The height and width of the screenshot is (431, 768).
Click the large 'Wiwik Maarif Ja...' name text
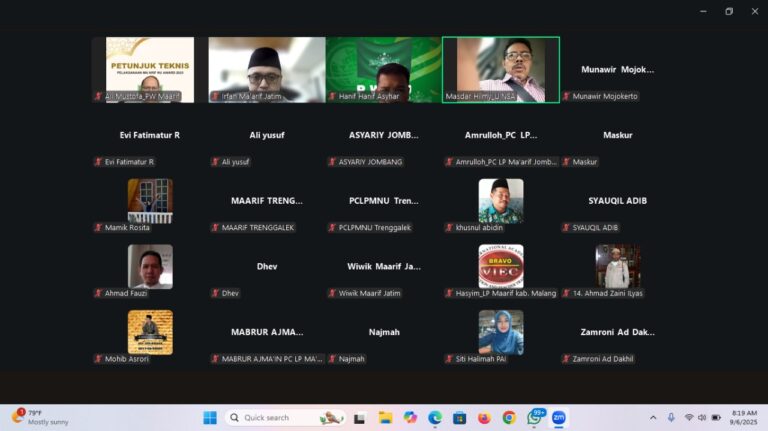pyautogui.click(x=384, y=266)
